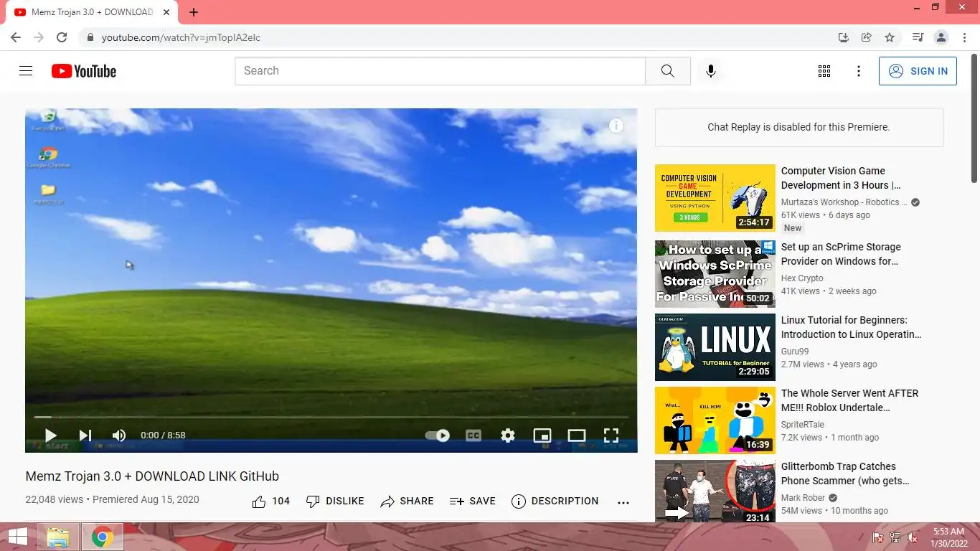Bookmark this tab with the star

(890, 37)
